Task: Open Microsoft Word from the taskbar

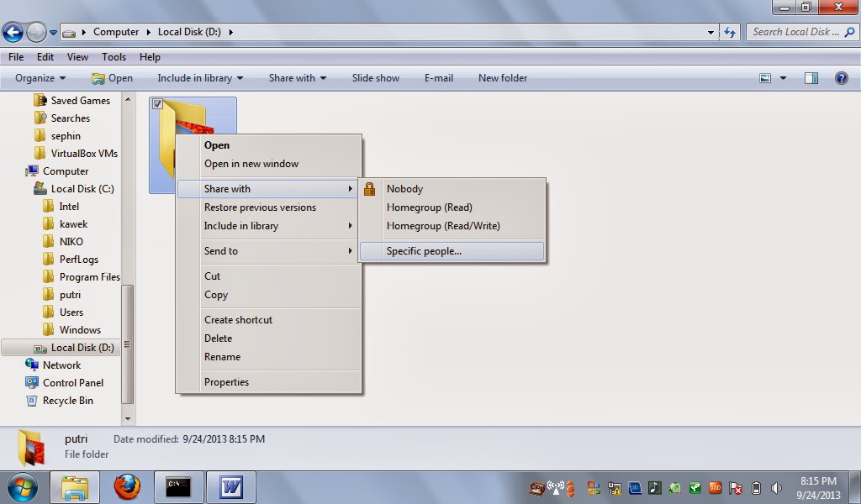Action: 230,487
